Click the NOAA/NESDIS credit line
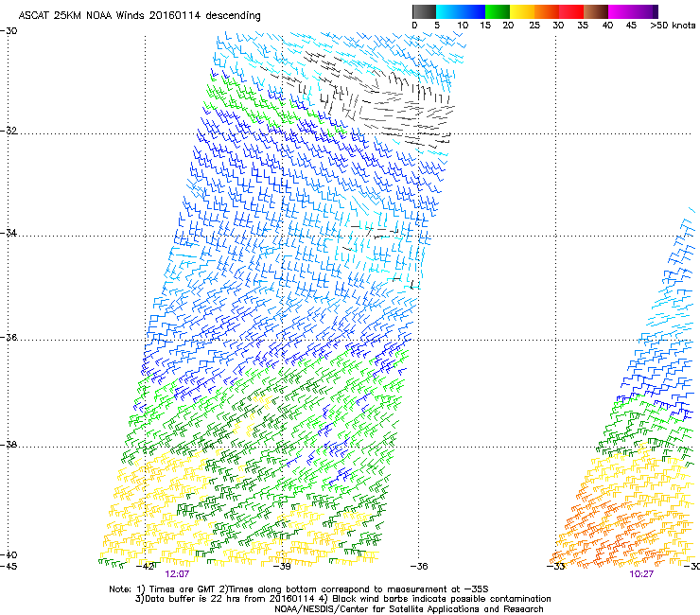Image resolution: width=700 pixels, height=615 pixels. [x=409, y=609]
